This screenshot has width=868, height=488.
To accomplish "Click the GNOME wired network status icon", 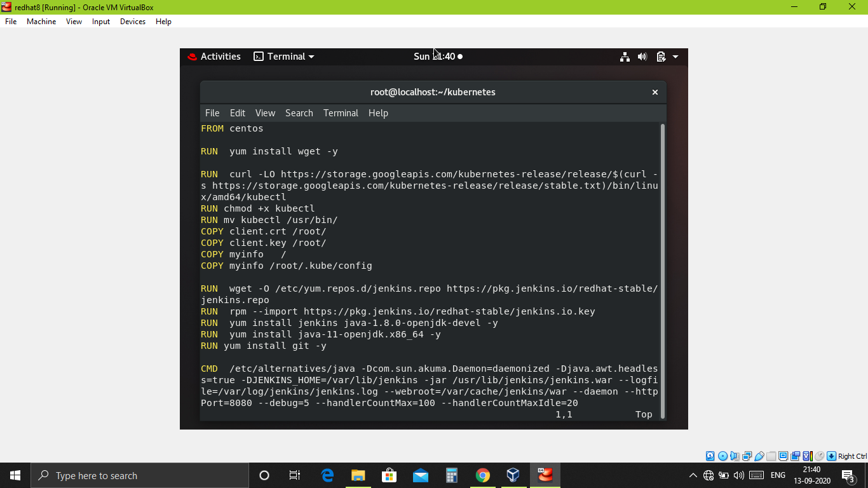I will point(625,57).
